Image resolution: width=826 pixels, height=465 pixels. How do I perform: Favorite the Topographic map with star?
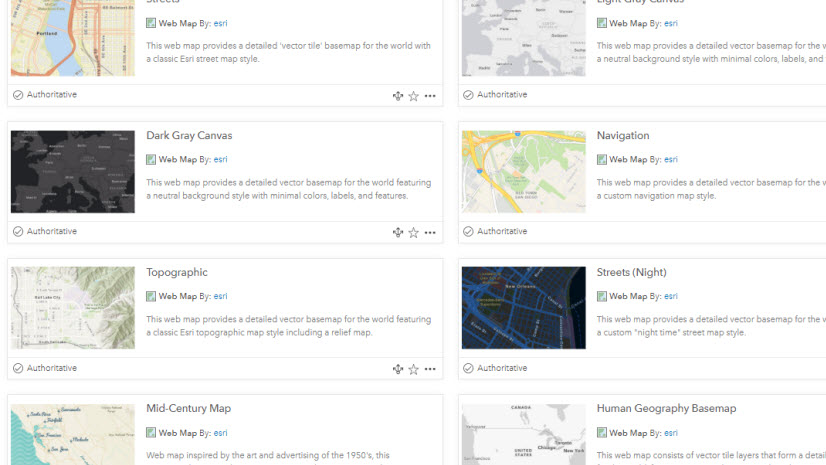(x=414, y=369)
